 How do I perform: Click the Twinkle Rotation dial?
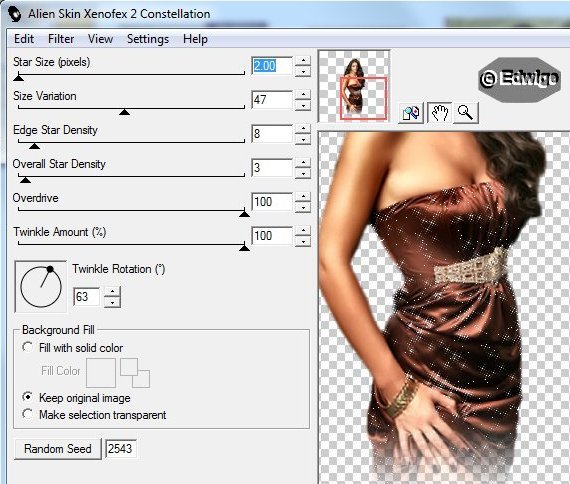coord(41,287)
